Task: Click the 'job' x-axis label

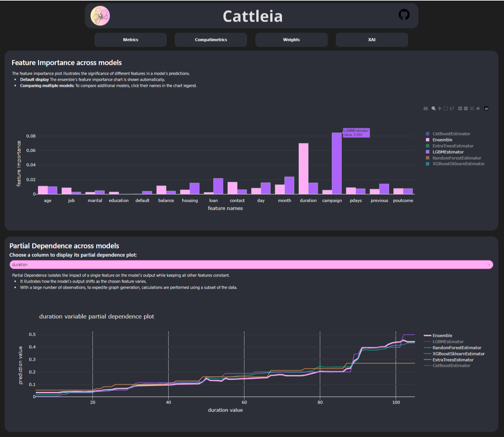Action: 71,200
